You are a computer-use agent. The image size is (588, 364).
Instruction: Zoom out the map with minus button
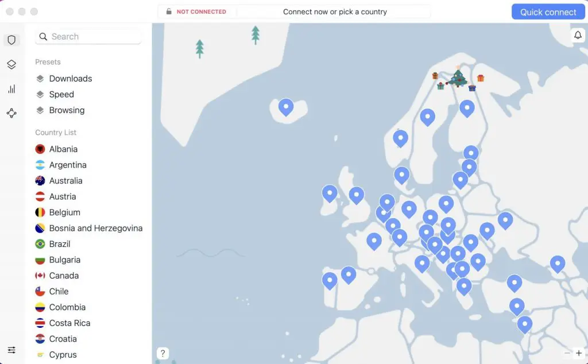[x=567, y=353]
